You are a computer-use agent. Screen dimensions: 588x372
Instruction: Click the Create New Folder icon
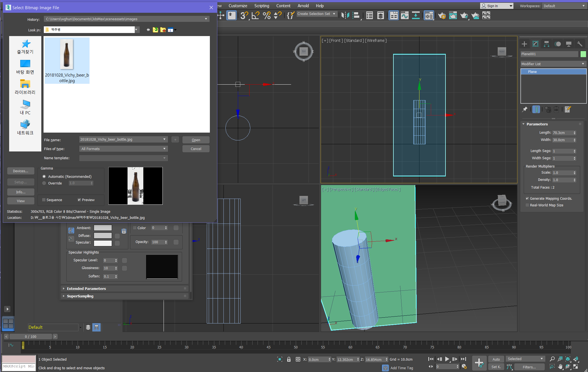coord(163,30)
